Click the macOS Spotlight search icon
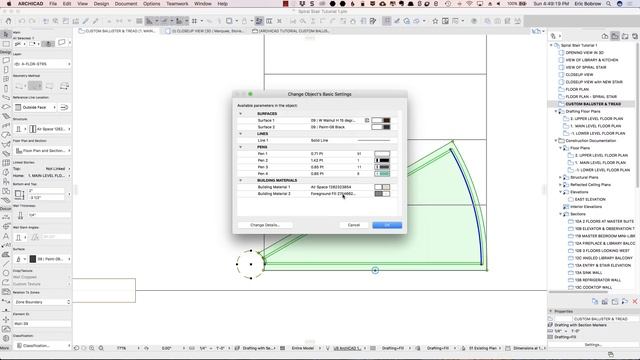640x360 pixels. tap(608, 4)
